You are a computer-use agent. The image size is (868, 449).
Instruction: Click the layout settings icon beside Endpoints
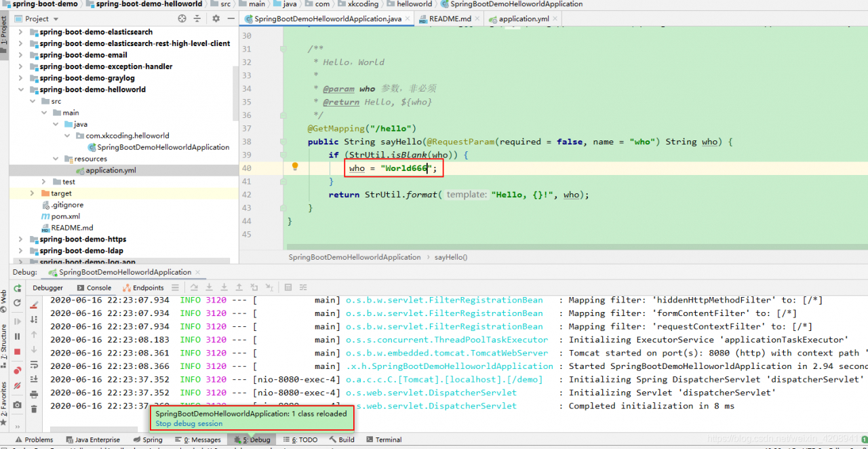coord(175,288)
